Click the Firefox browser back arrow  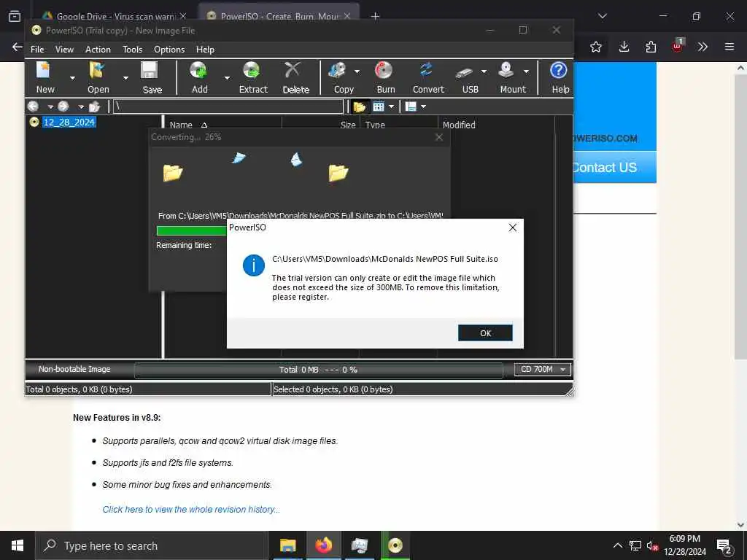click(x=18, y=47)
